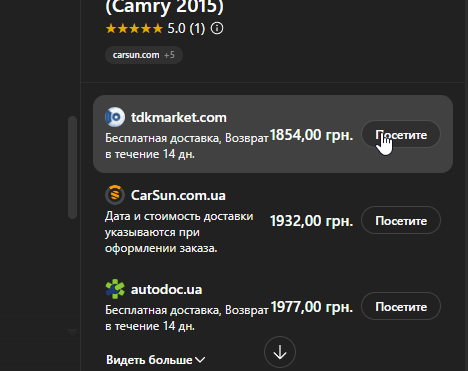The image size is (468, 371).
Task: Open the CarSun.com.ua store name link
Action: pos(178,195)
